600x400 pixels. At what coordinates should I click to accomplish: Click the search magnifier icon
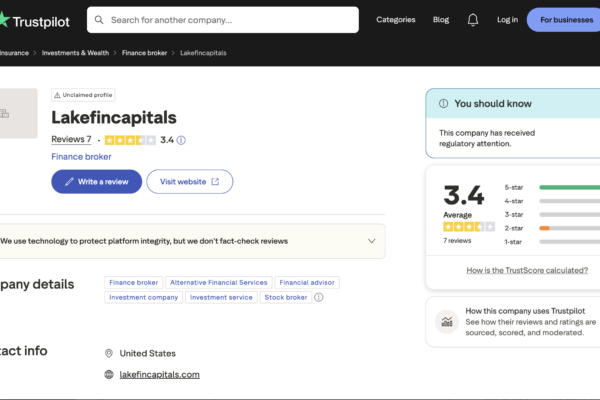(x=99, y=20)
